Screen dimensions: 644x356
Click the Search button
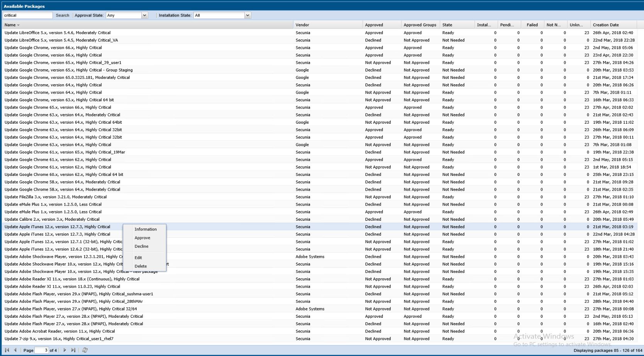[63, 15]
